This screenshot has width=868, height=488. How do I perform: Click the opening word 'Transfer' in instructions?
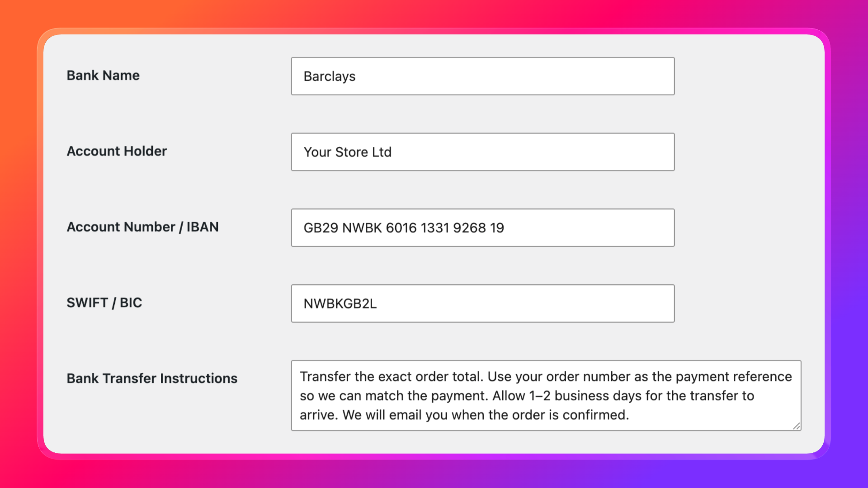[325, 376]
